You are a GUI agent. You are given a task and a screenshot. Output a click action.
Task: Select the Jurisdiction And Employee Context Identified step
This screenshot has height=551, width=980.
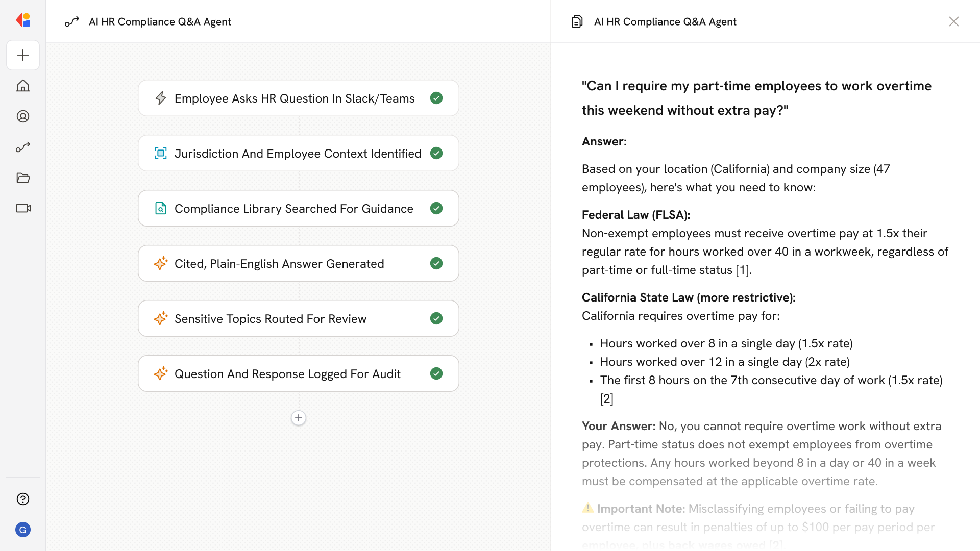pyautogui.click(x=298, y=153)
